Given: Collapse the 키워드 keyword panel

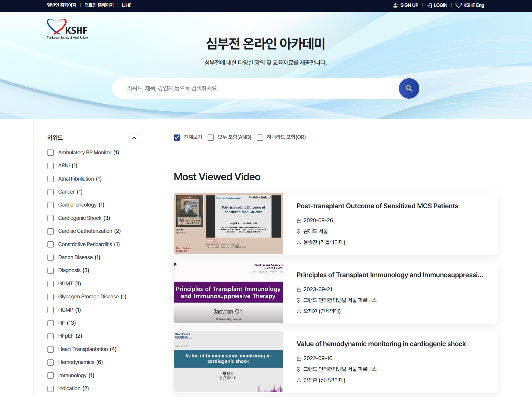Looking at the screenshot, I should coord(134,138).
